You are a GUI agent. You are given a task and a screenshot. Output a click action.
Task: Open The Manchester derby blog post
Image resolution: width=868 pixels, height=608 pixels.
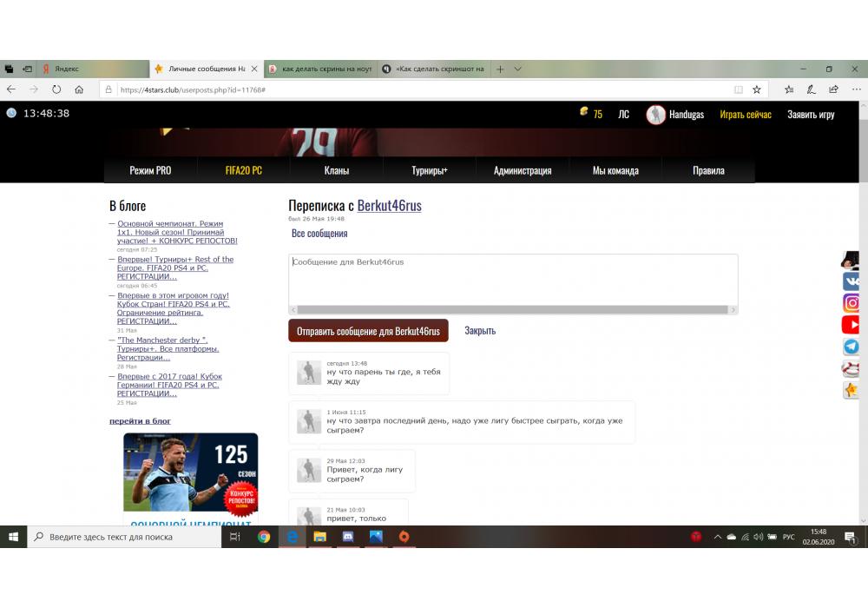point(168,349)
